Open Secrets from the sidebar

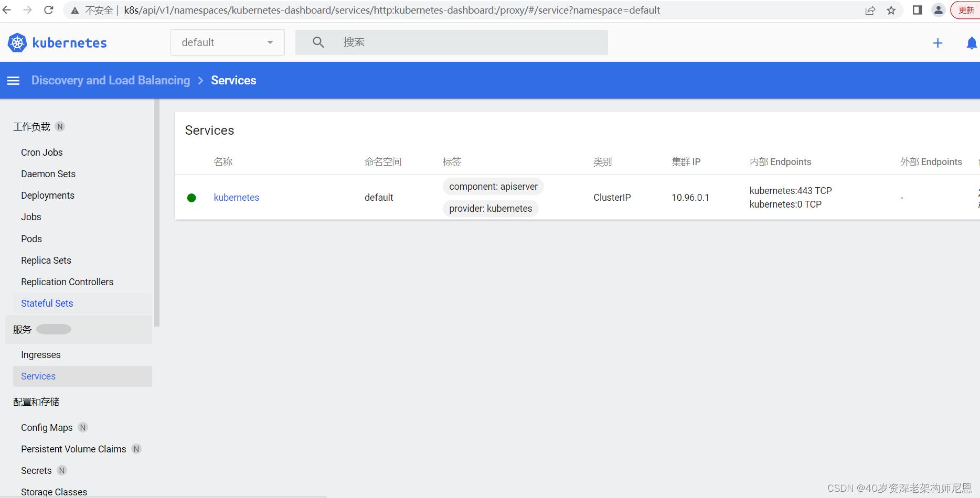pyautogui.click(x=36, y=470)
